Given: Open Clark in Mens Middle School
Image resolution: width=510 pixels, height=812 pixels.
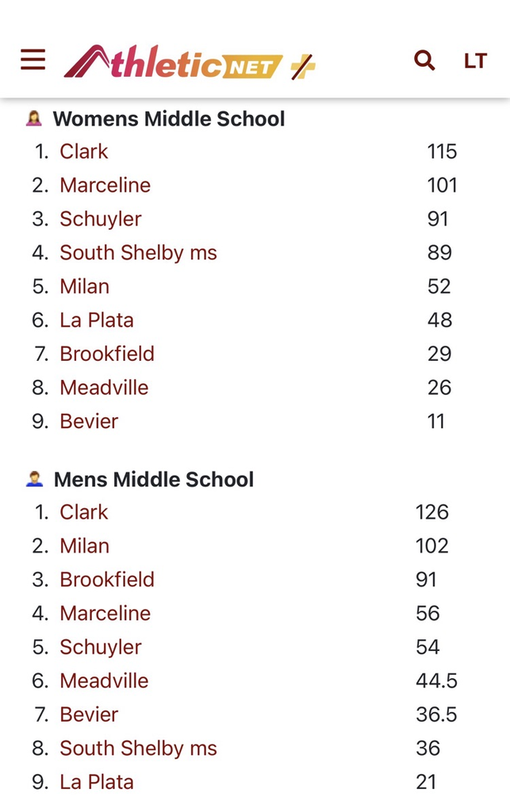Looking at the screenshot, I should point(84,512).
